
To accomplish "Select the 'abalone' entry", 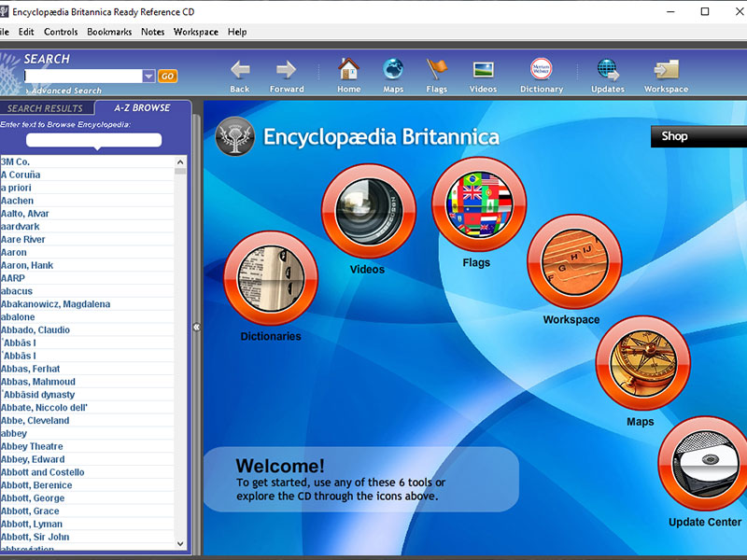I will [x=87, y=316].
